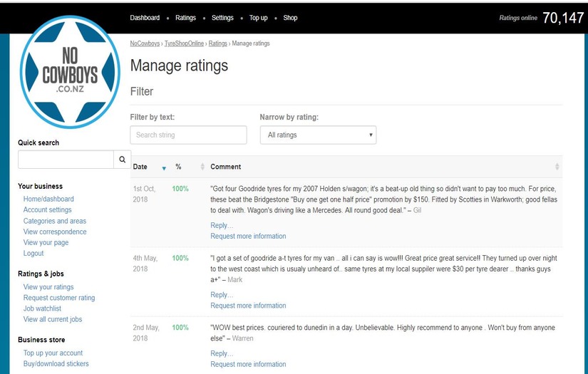This screenshot has height=374, width=588.
Task: Go to Top up menu
Action: pos(259,18)
